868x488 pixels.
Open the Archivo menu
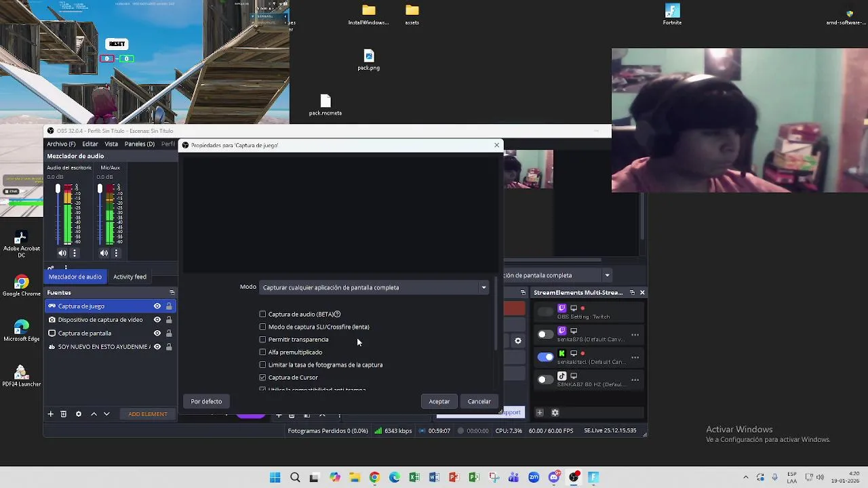[x=61, y=144]
